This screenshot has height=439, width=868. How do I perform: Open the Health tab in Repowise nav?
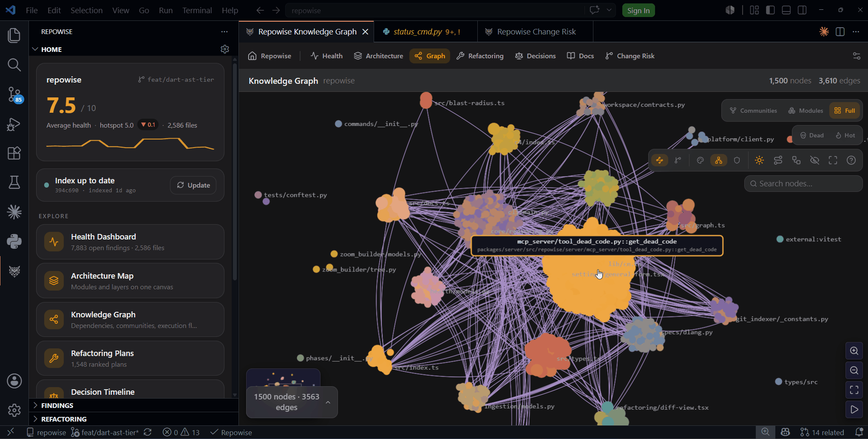(326, 56)
